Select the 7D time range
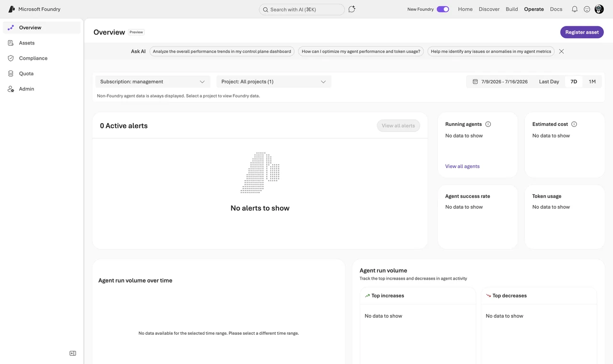 574,82
